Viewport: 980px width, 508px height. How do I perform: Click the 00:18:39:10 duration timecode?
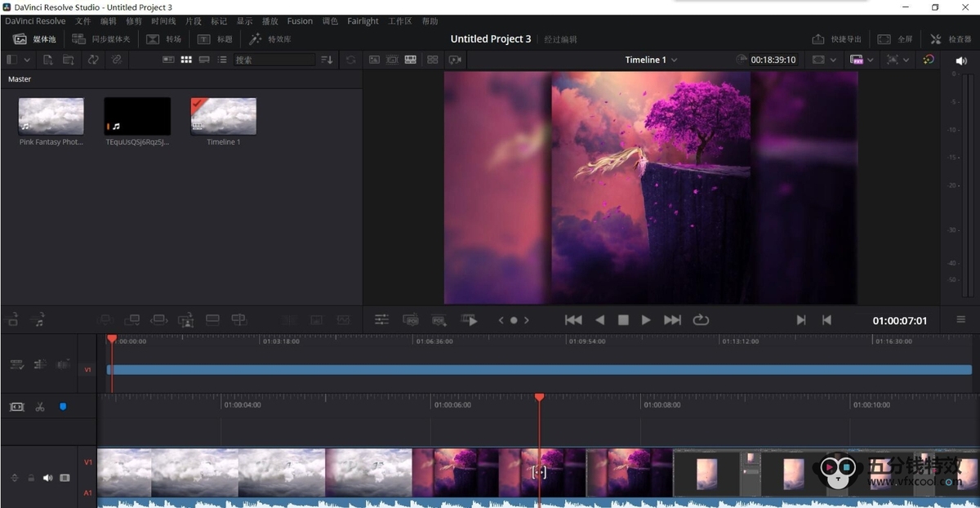pos(773,60)
